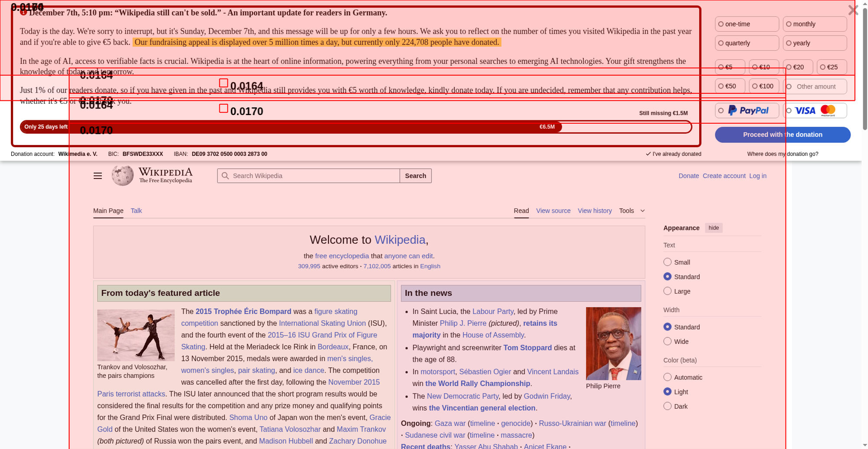Click the magnifying glass search icon
This screenshot has width=868, height=449.
coord(225,176)
